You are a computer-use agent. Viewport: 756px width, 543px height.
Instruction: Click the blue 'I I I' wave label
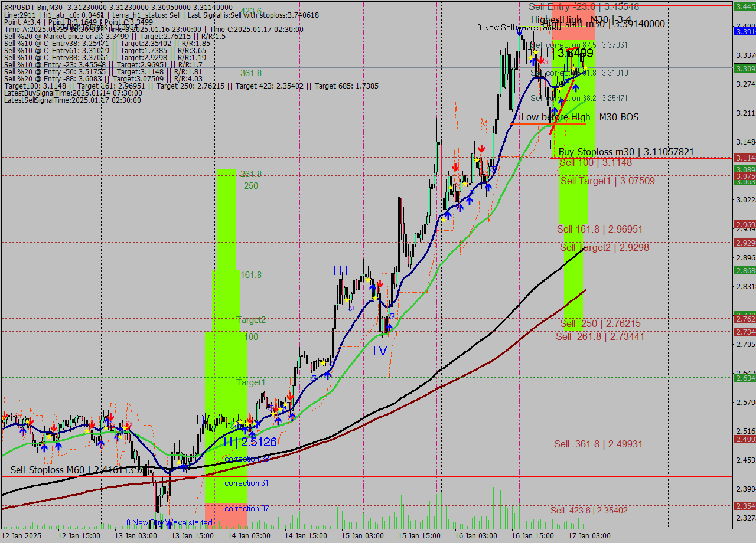click(x=340, y=271)
